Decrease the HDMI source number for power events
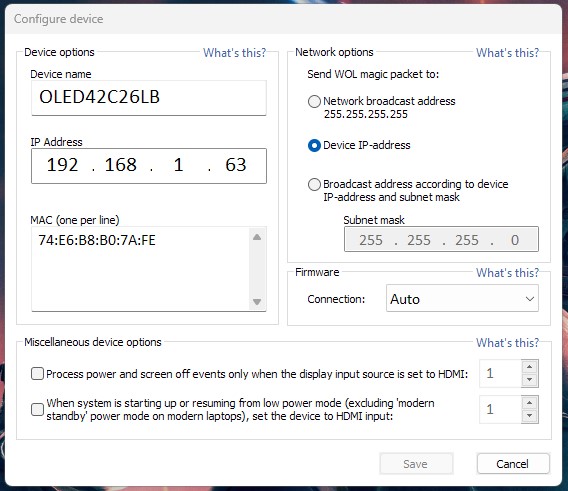Viewport: 568px width, 491px height. pos(530,380)
